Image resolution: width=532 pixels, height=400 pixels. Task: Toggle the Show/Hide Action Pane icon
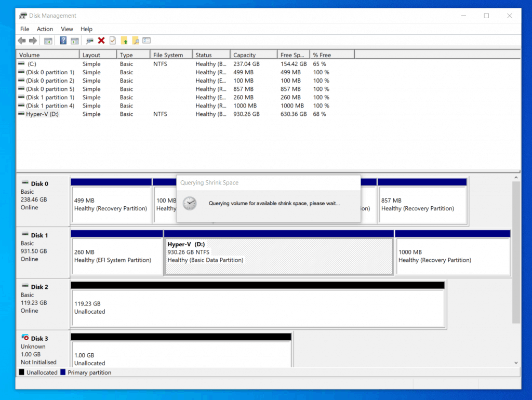(x=76, y=41)
